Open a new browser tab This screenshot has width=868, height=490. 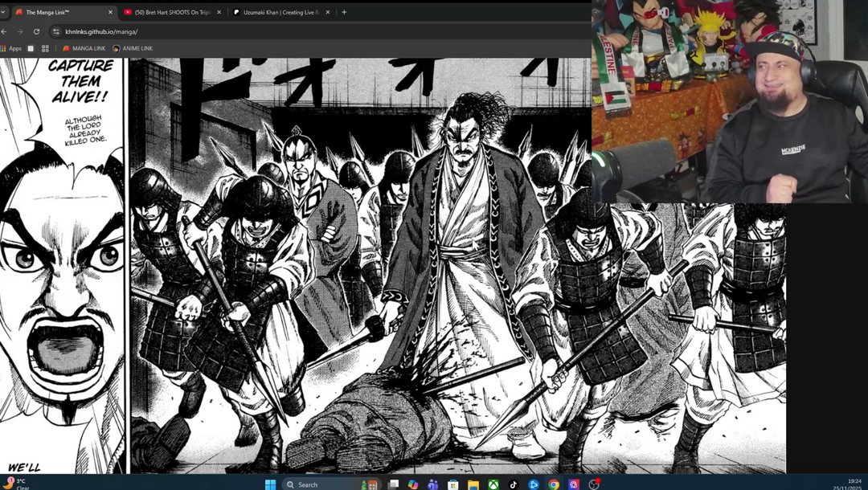tap(344, 11)
